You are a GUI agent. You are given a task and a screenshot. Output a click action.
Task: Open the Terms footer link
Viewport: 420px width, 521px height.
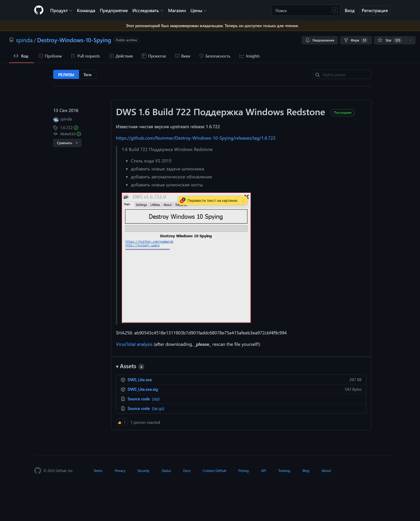coord(98,471)
